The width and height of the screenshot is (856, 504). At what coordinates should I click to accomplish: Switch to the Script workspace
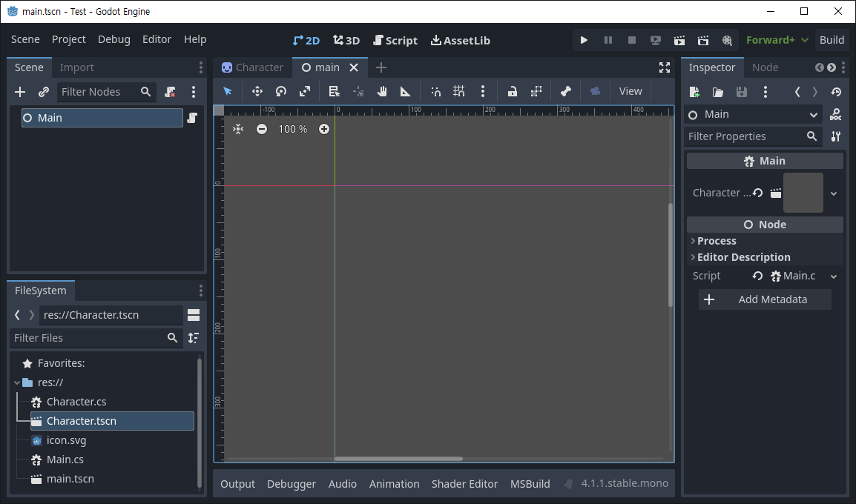pyautogui.click(x=395, y=40)
